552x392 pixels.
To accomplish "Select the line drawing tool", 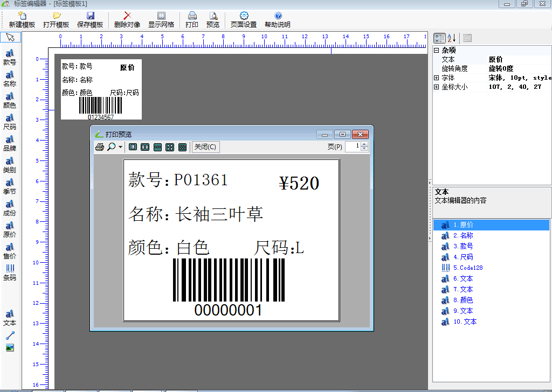I will [10, 335].
